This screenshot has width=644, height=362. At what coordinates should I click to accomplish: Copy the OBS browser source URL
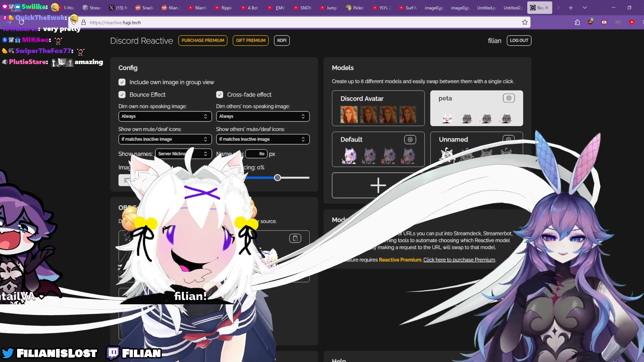coord(295,238)
